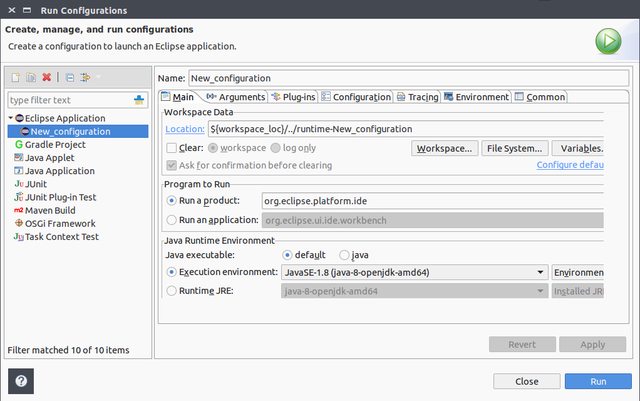640x401 pixels.
Task: Delete selected configuration with red X icon
Action: (x=47, y=77)
